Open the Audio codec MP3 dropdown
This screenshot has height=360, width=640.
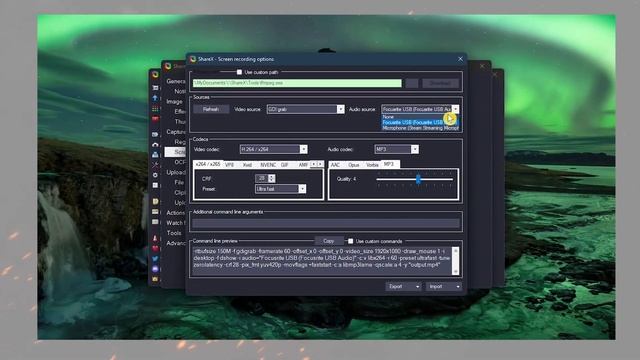tap(396, 149)
